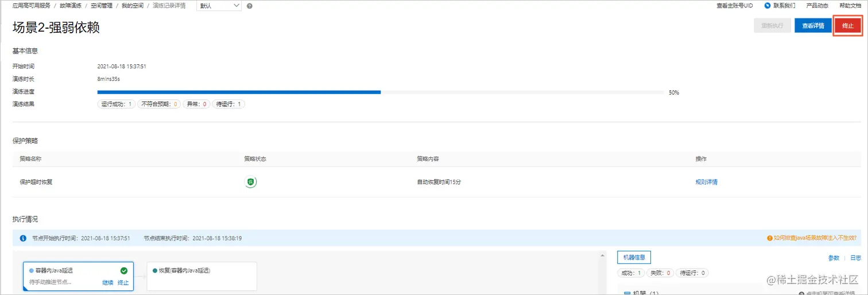
Task: Click the blue 查看详情 button
Action: click(x=813, y=26)
